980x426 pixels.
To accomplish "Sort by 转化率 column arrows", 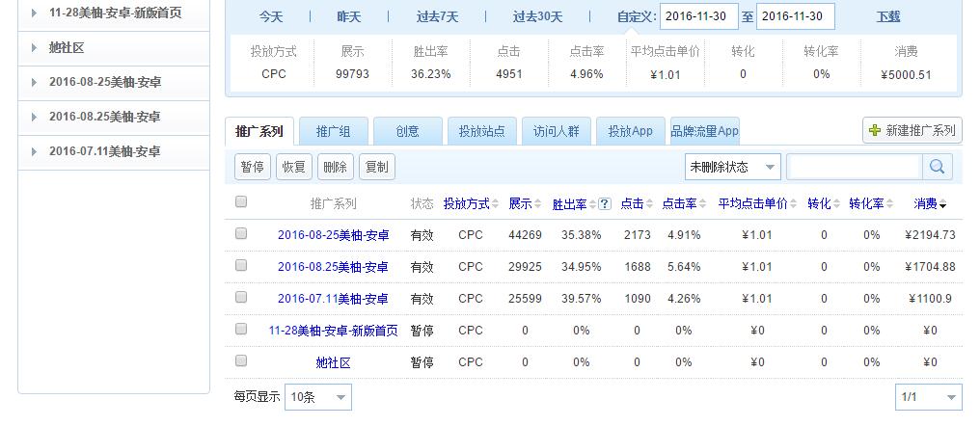I will click(x=889, y=204).
